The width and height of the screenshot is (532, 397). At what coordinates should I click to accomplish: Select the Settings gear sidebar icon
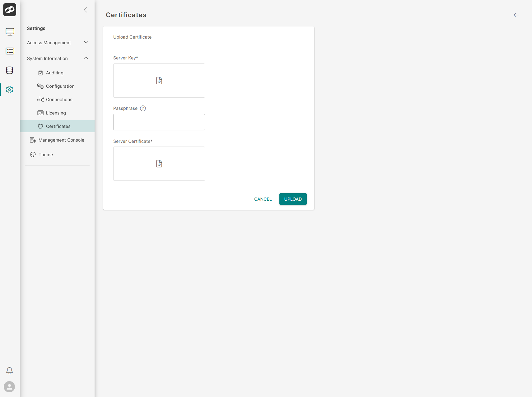coord(10,90)
